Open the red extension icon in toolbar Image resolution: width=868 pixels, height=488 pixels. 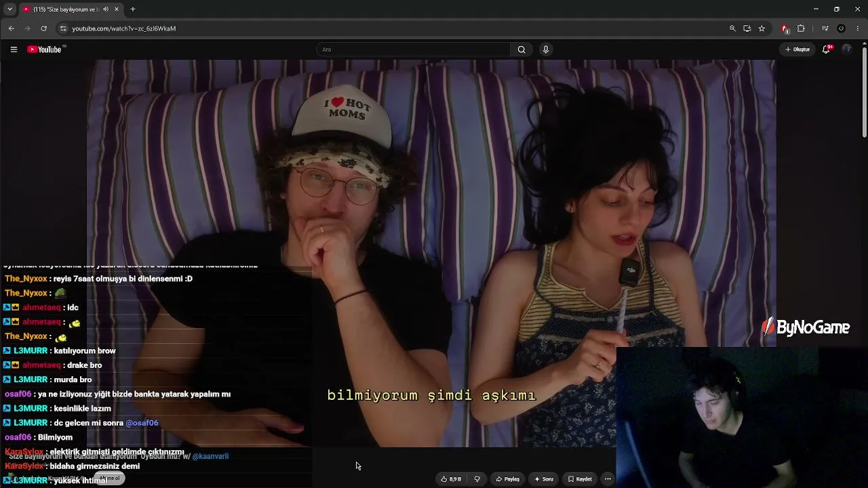click(785, 28)
